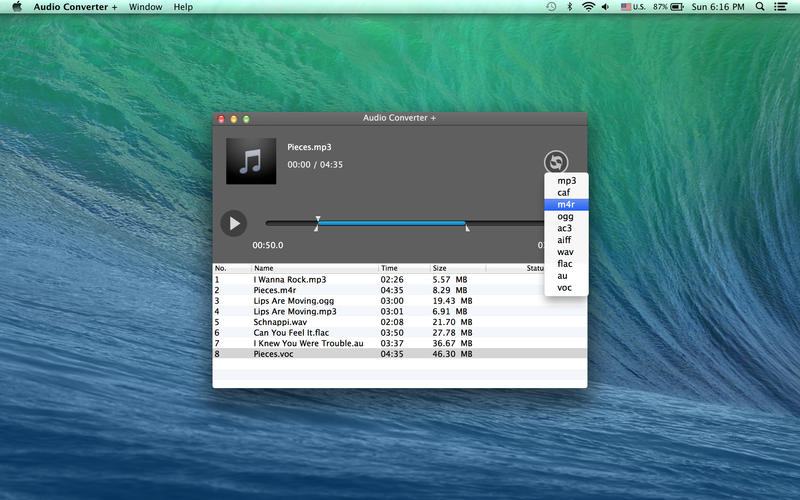Open the Apple menu
This screenshot has width=800, height=500.
tap(16, 7)
